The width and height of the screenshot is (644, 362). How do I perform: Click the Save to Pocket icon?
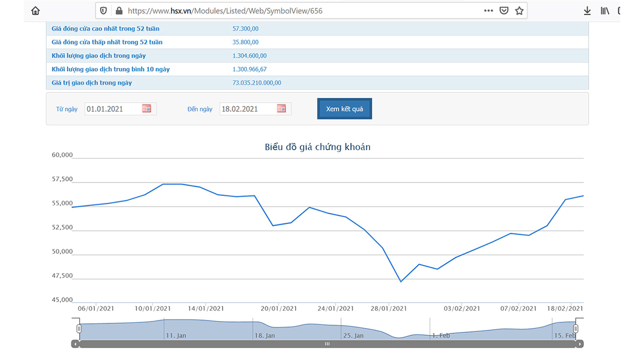click(x=504, y=10)
